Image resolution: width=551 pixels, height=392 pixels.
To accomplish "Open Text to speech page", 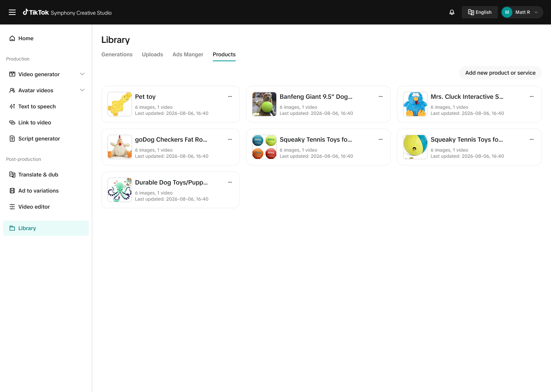I will [46, 106].
